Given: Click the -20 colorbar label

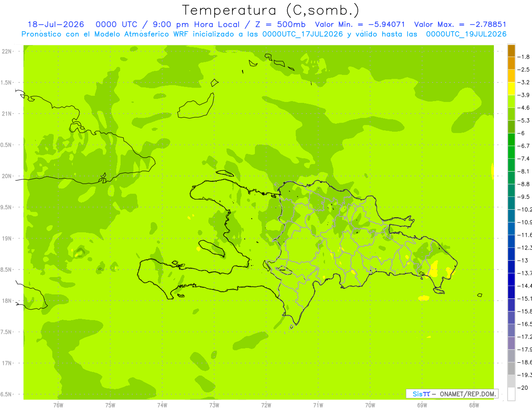Looking at the screenshot, I should pos(524,388).
